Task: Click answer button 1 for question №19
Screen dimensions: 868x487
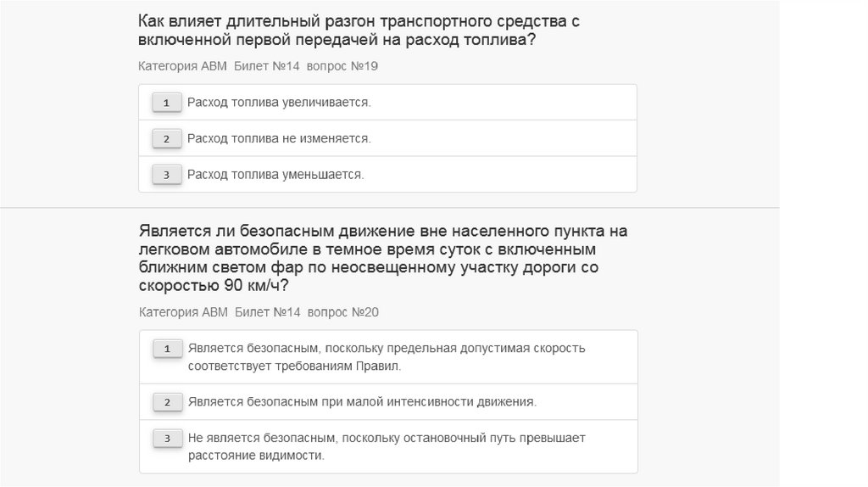Action: click(x=166, y=103)
